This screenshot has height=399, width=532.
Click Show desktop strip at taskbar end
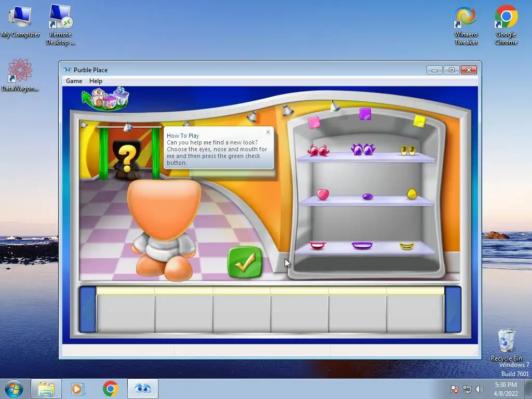pos(528,389)
